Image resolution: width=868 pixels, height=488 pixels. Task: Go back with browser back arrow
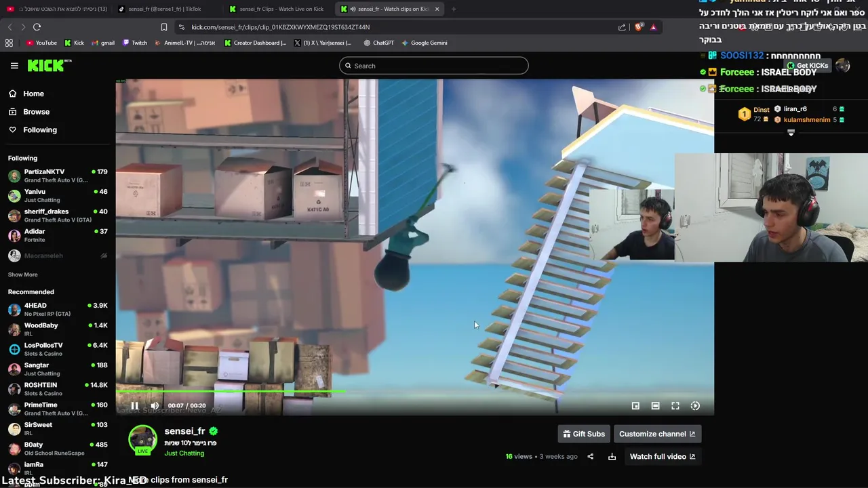click(x=9, y=27)
